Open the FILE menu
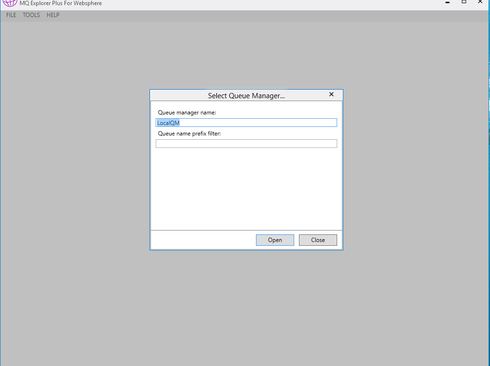This screenshot has height=366, width=490. [x=11, y=15]
